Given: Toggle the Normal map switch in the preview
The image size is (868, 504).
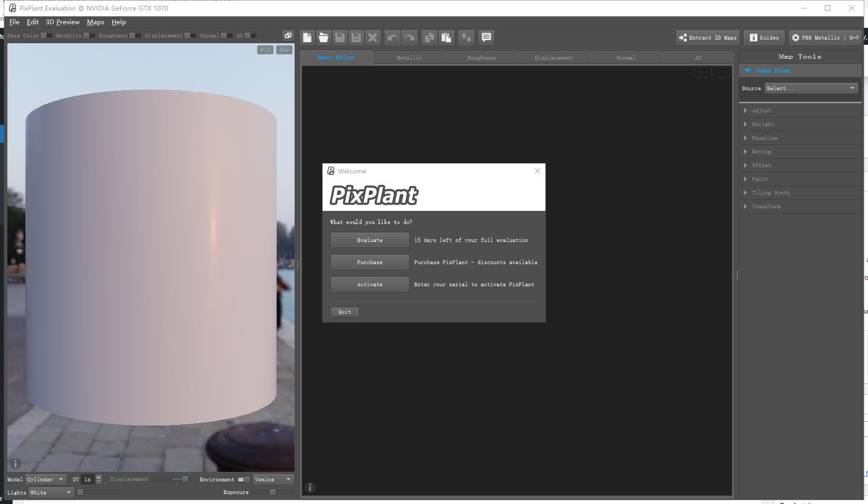Looking at the screenshot, I should 227,36.
